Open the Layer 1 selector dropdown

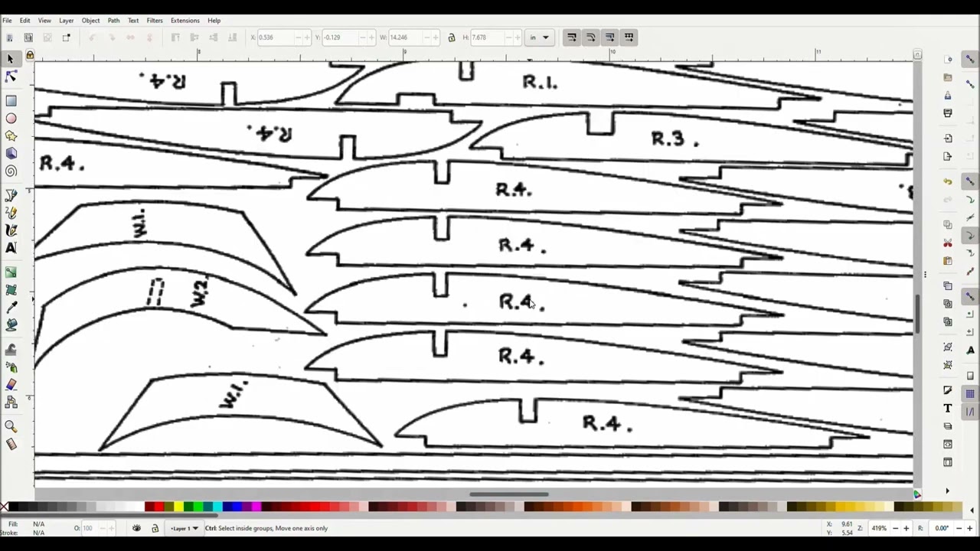click(183, 528)
